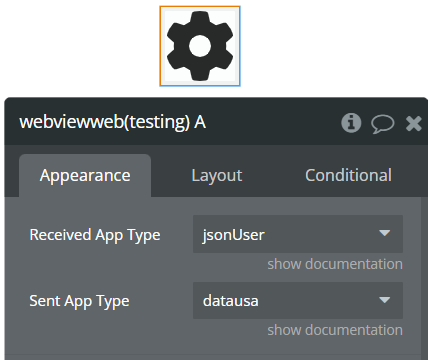Switch to the Layout tab
Image resolution: width=428 pixels, height=360 pixels.
[217, 175]
